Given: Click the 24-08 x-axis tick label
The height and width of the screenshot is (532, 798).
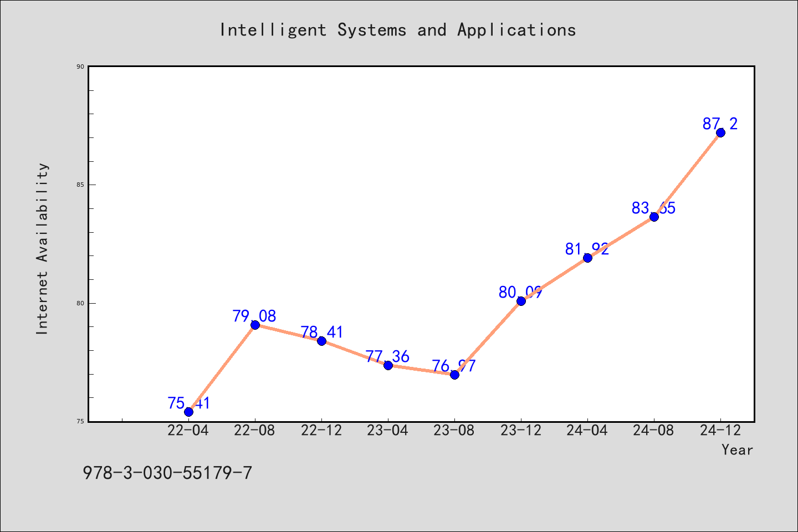Looking at the screenshot, I should pos(654,431).
